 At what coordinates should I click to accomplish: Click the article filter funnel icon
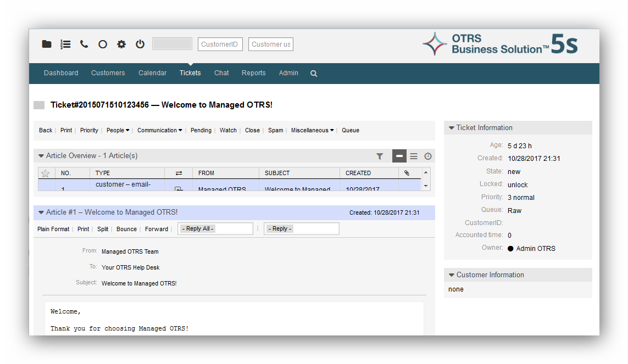coord(380,156)
